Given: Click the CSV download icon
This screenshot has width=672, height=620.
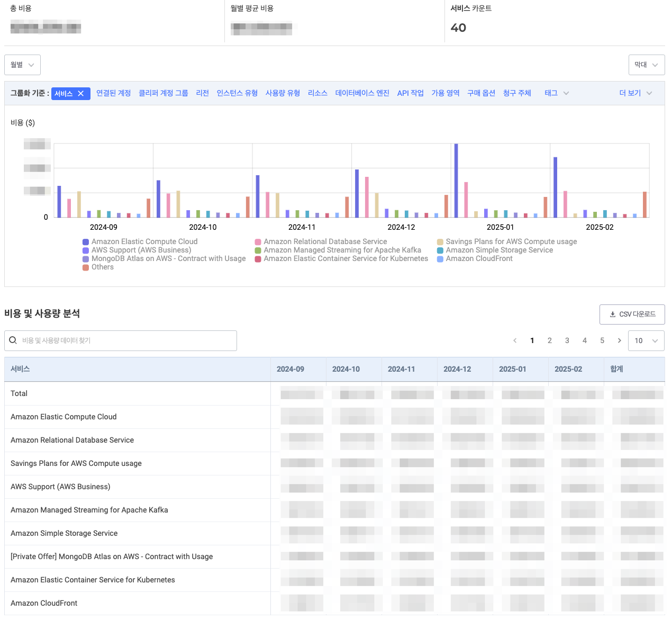Looking at the screenshot, I should [613, 314].
